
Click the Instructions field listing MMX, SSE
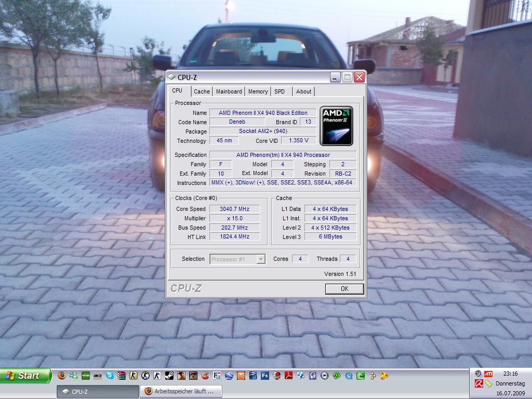point(283,182)
